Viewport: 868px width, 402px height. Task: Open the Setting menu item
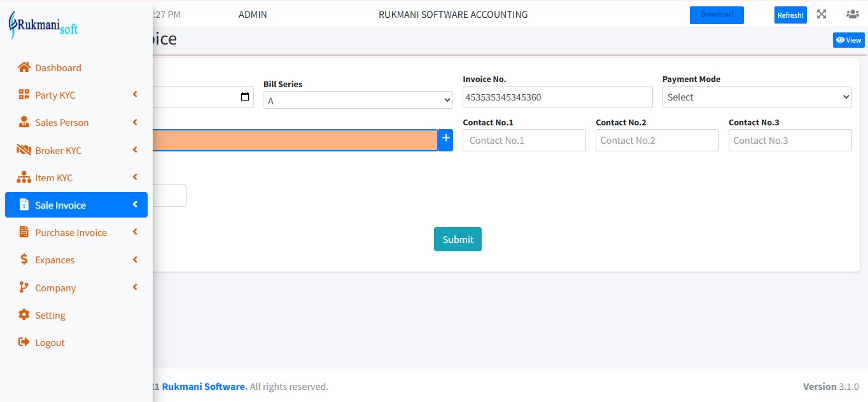[x=76, y=315]
